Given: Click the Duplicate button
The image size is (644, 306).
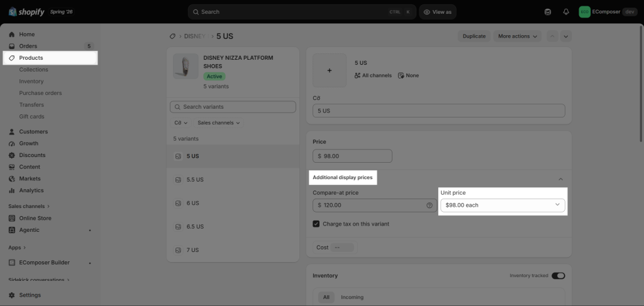Looking at the screenshot, I should click(x=474, y=36).
